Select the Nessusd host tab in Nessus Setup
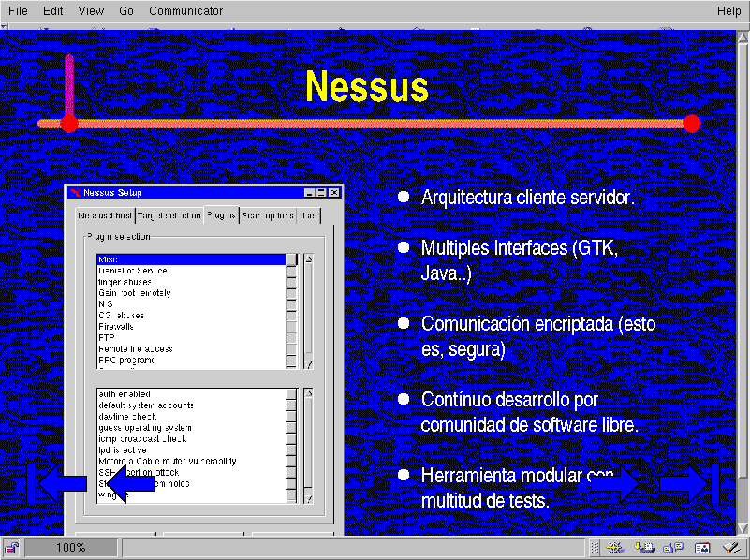Image resolution: width=750 pixels, height=560 pixels. [x=105, y=215]
